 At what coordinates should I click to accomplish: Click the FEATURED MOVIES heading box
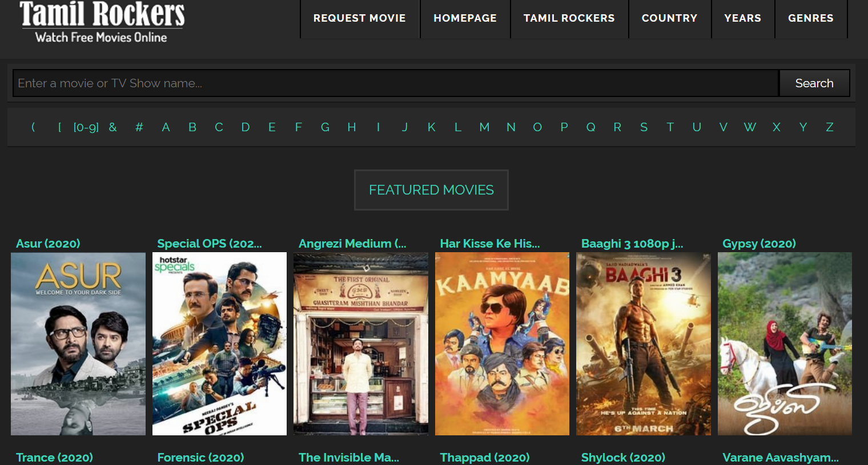431,190
